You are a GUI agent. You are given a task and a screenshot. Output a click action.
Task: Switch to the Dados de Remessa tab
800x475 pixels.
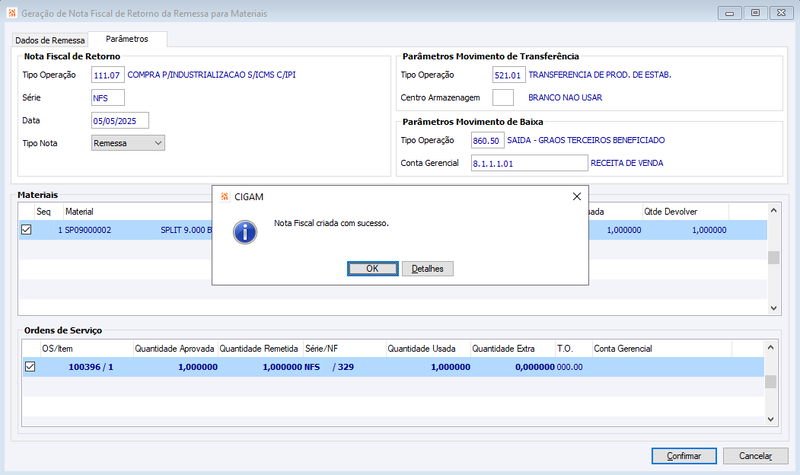(50, 40)
